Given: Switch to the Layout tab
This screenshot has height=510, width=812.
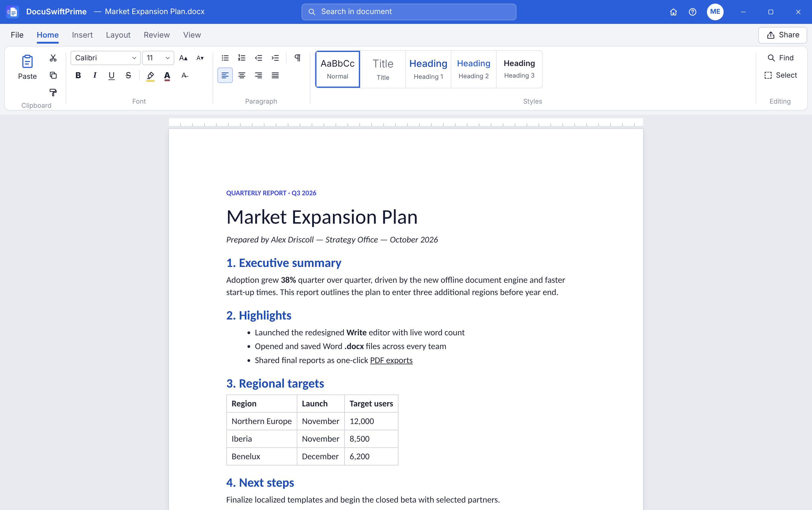Looking at the screenshot, I should point(118,35).
